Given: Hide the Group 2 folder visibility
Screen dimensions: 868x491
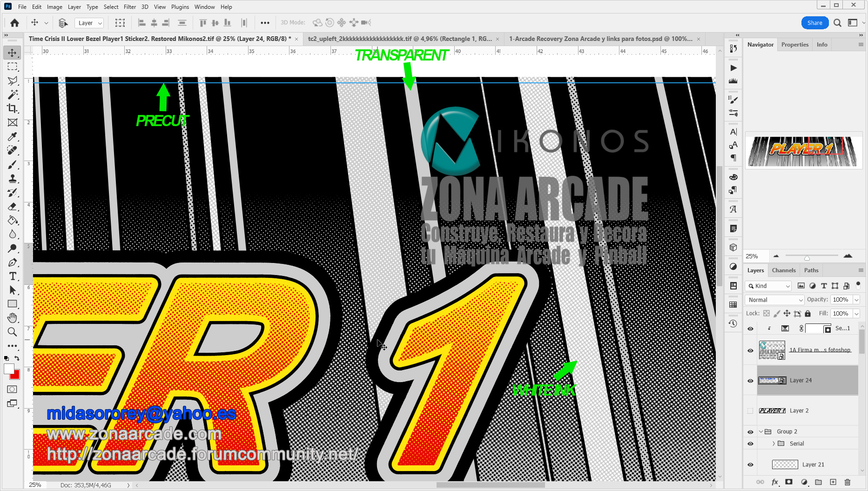Looking at the screenshot, I should pos(750,432).
